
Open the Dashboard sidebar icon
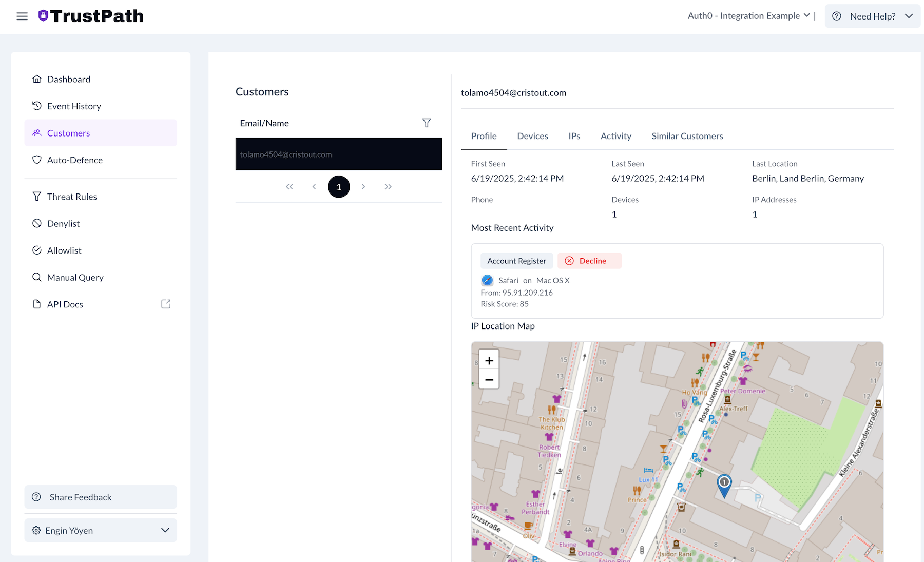click(x=36, y=79)
